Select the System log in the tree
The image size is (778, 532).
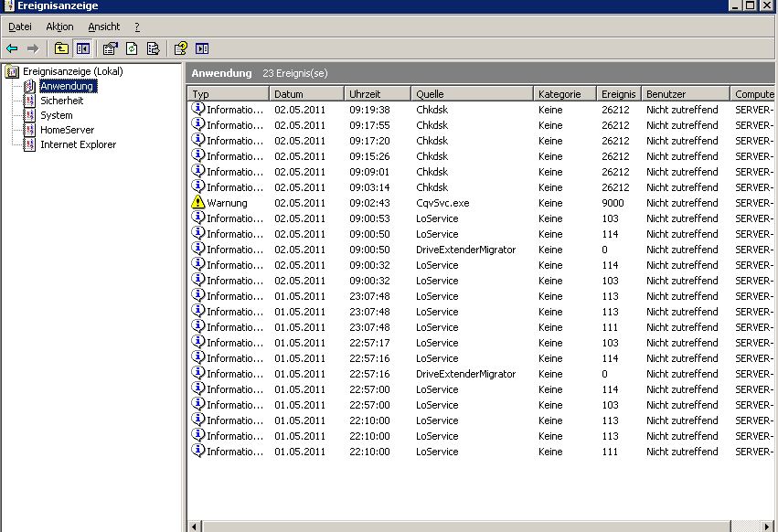(56, 115)
